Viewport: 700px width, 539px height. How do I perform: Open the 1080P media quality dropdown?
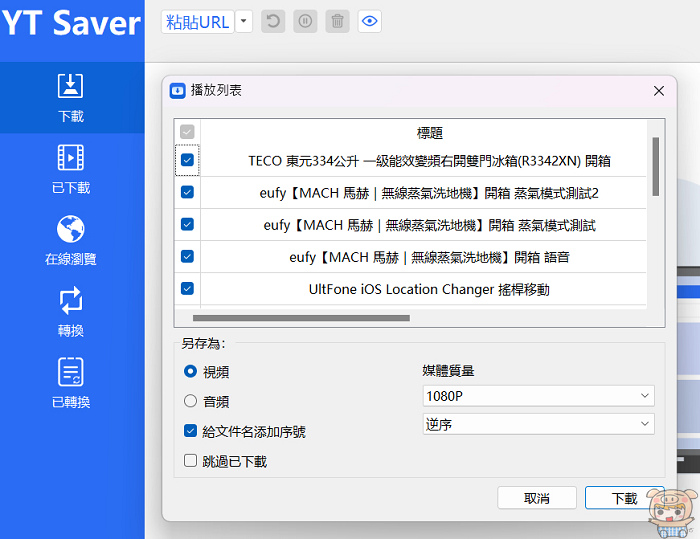[x=538, y=396]
